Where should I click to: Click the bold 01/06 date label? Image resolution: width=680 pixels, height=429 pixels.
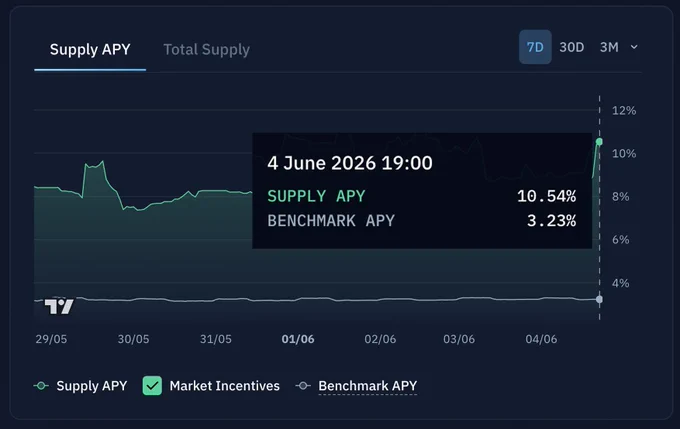click(x=298, y=339)
